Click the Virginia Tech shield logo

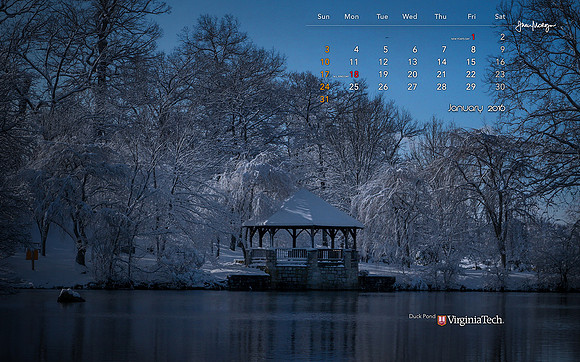click(x=441, y=320)
